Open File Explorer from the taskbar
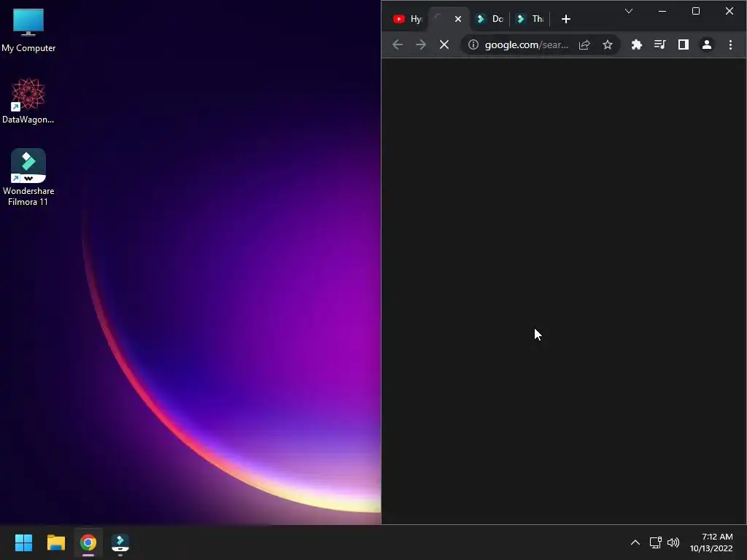 (x=55, y=542)
